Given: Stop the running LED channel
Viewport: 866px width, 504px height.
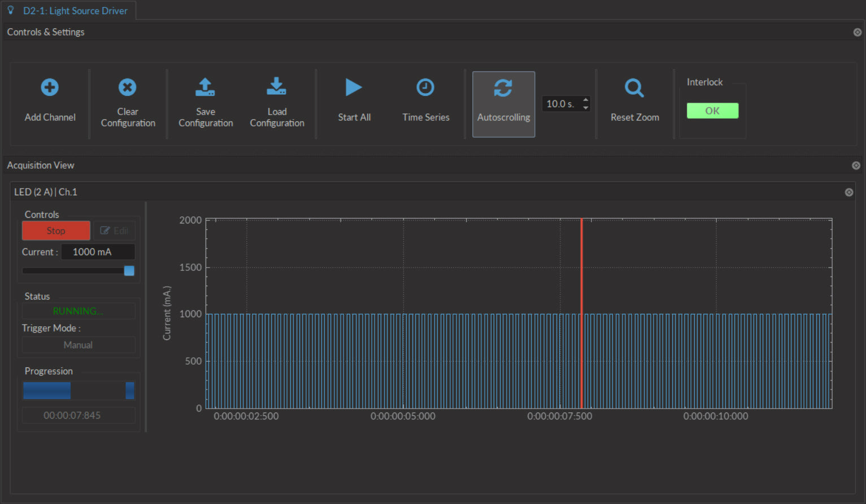Looking at the screenshot, I should 56,231.
